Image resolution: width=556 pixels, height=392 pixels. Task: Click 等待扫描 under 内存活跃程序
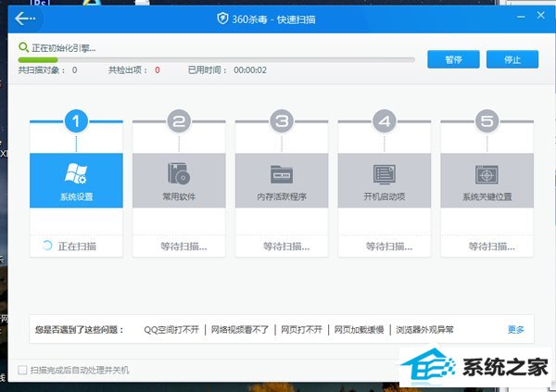(x=286, y=247)
